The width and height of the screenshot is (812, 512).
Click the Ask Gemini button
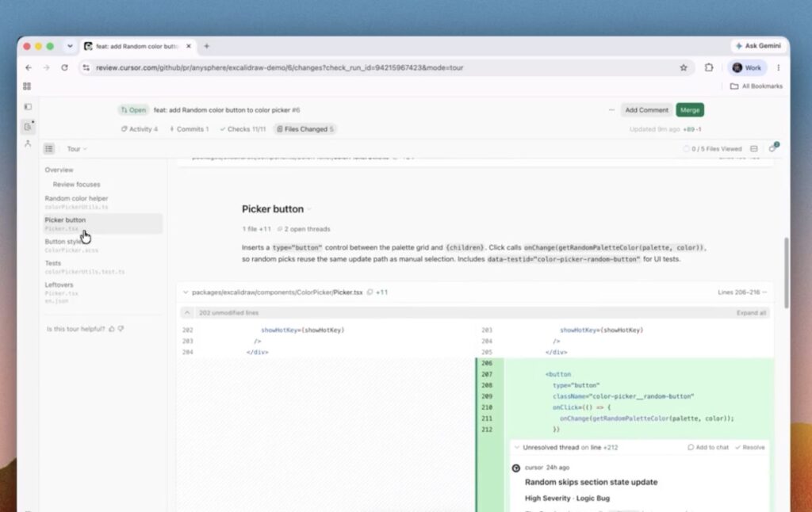[758, 46]
